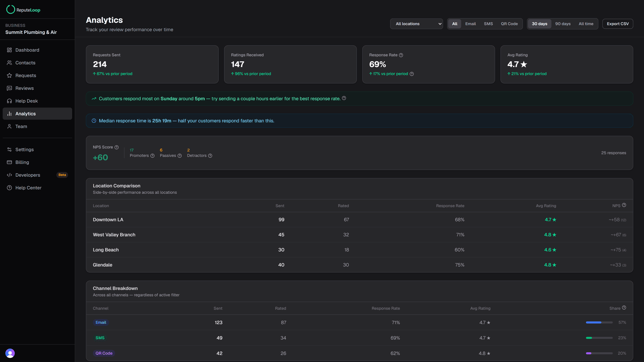Open the user avatar menu
Image resolution: width=644 pixels, height=362 pixels.
click(x=10, y=353)
